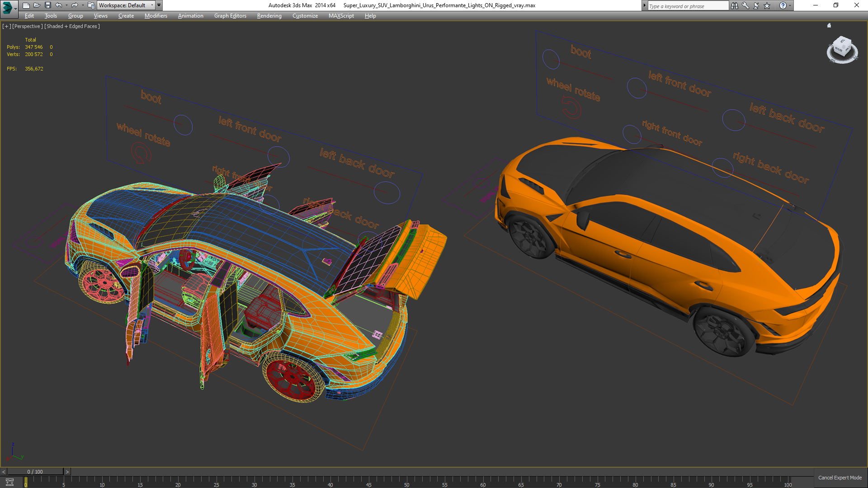Viewport: 868px width, 488px height.
Task: Click the Redo arrow icon
Action: (75, 5)
